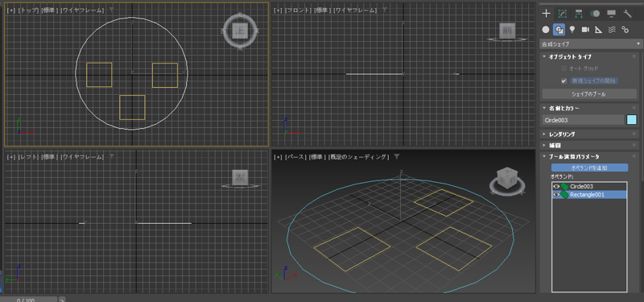Click the Circle003 object name field
This screenshot has width=644, height=302.
[583, 120]
